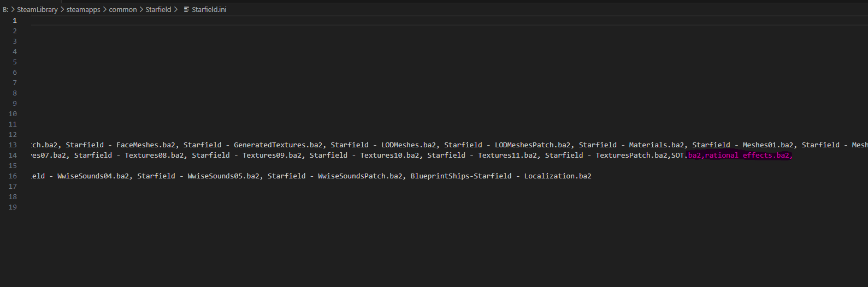Click the file icon beside Starfield.ini breadcrumb
Image resolution: width=868 pixels, height=287 pixels.
click(x=186, y=10)
